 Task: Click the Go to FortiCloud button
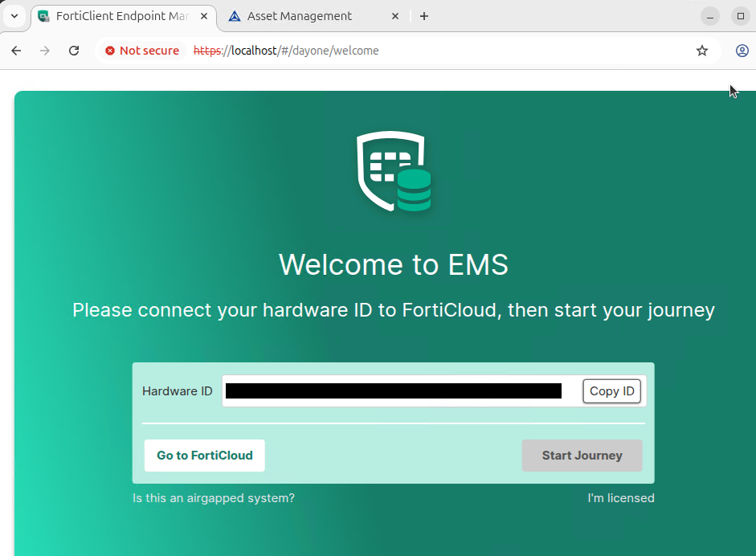(x=204, y=456)
